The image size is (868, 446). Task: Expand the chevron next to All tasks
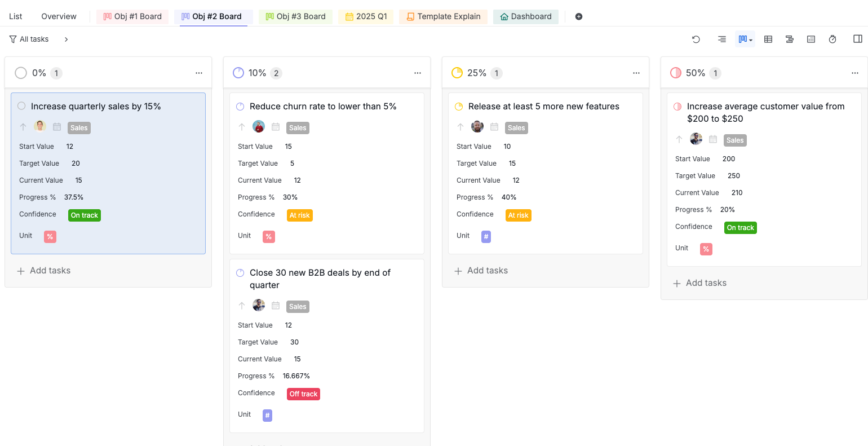click(x=66, y=39)
